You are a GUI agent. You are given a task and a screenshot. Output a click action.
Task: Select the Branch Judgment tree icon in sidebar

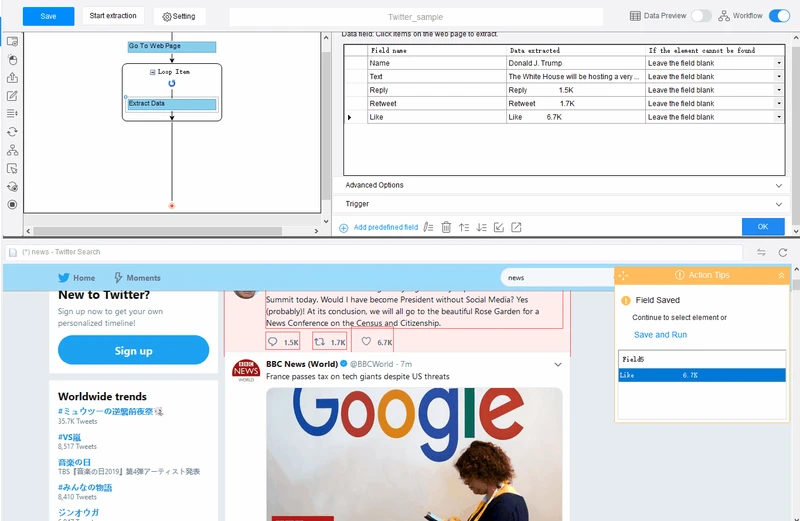pos(12,150)
